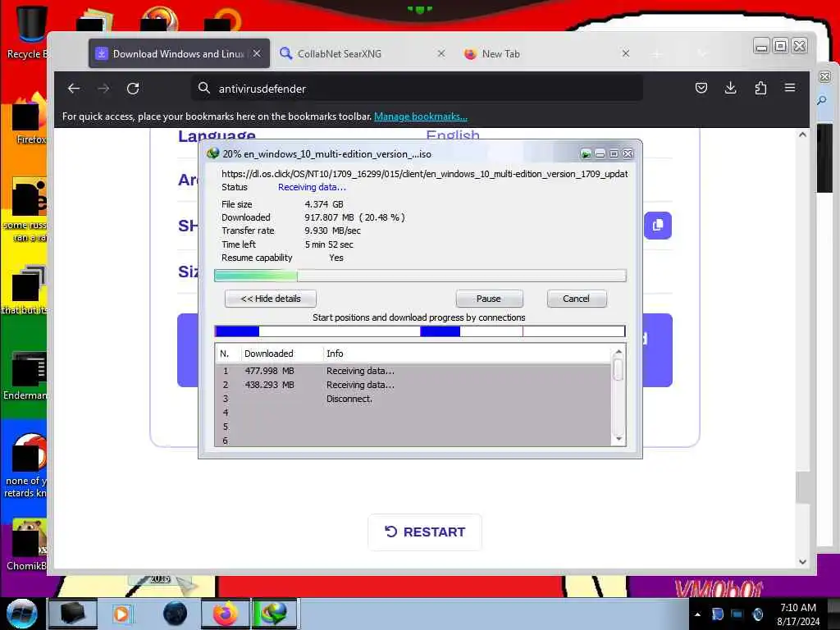Image resolution: width=840 pixels, height=630 pixels.
Task: Click the Info column header
Action: click(x=466, y=354)
